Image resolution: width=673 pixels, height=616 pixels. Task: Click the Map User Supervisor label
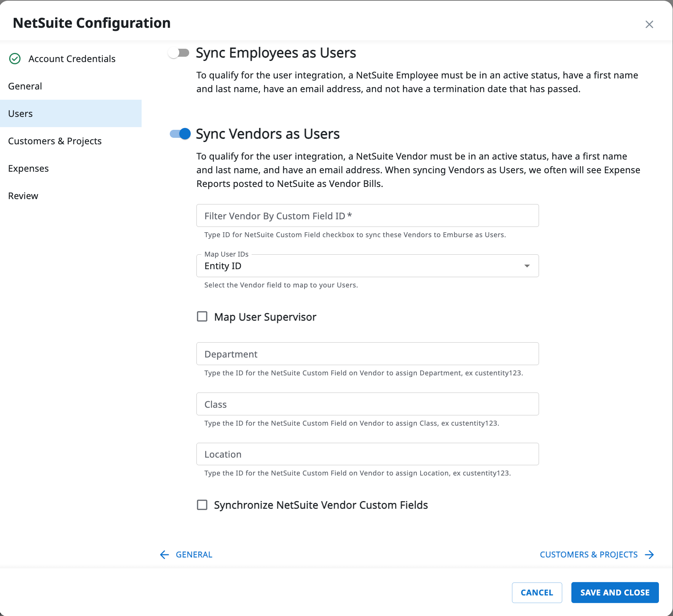pyautogui.click(x=265, y=317)
